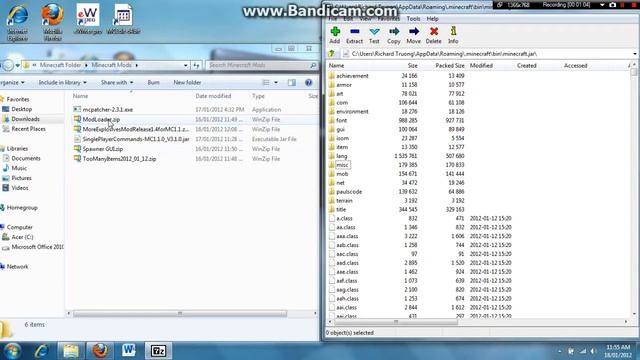Select aab.class file in 7-Zip
This screenshot has height=360, width=640.
coord(347,245)
